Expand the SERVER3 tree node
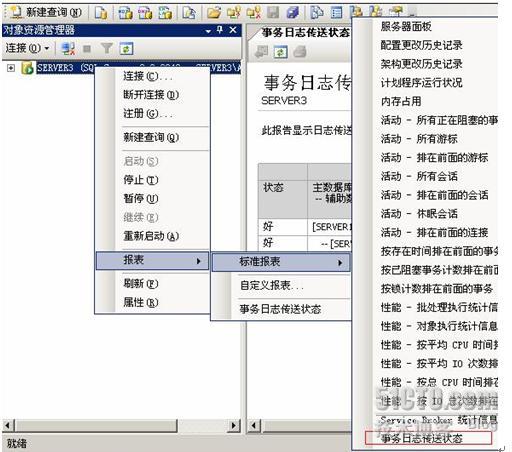Viewport: 512px width, 452px height. 11,68
